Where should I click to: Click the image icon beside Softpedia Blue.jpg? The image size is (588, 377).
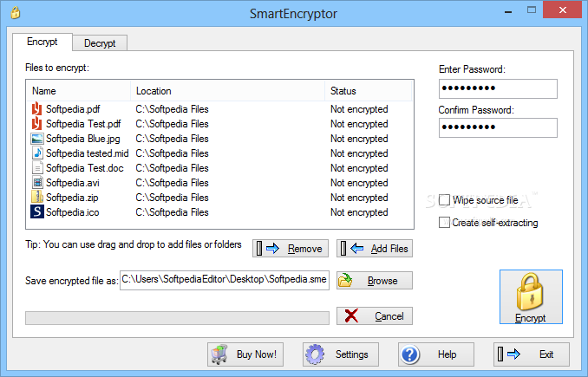(x=36, y=139)
